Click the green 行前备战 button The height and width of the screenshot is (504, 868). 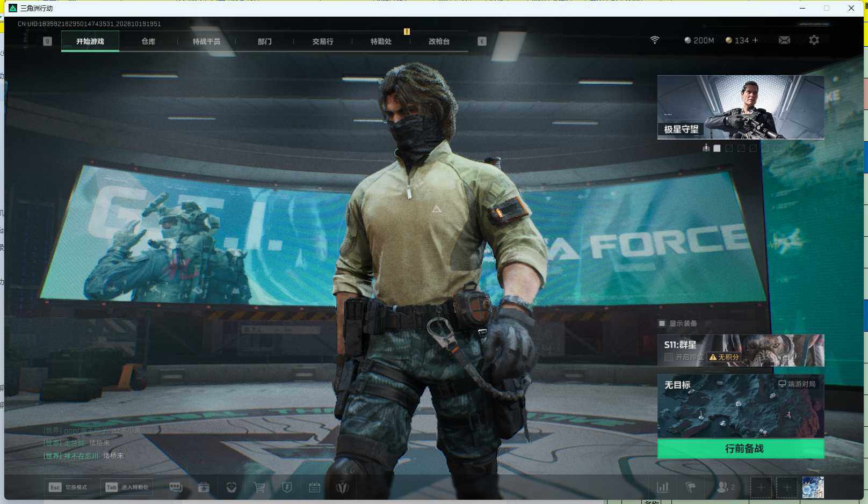click(741, 448)
